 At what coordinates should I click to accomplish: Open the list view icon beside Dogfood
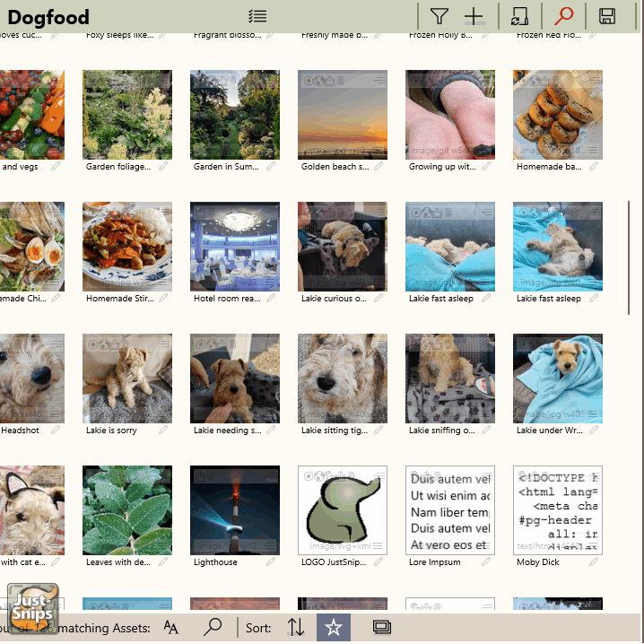[x=257, y=16]
